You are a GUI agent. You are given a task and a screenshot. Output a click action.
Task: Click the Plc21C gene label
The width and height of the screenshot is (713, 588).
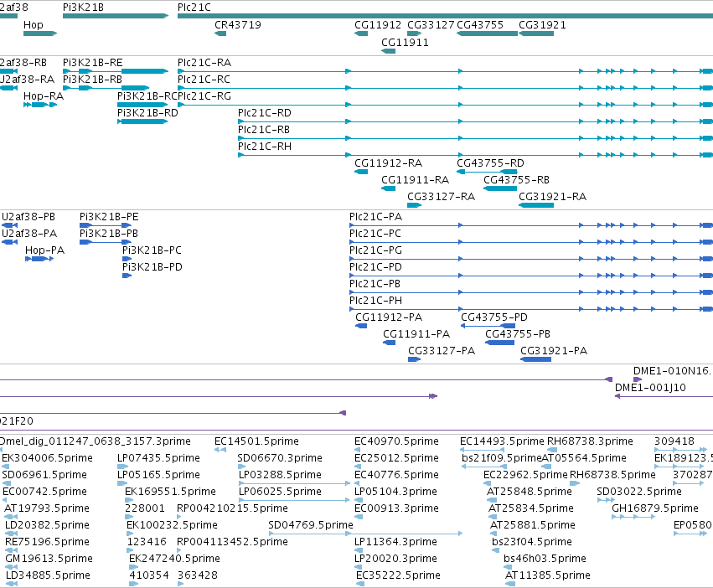[194, 8]
